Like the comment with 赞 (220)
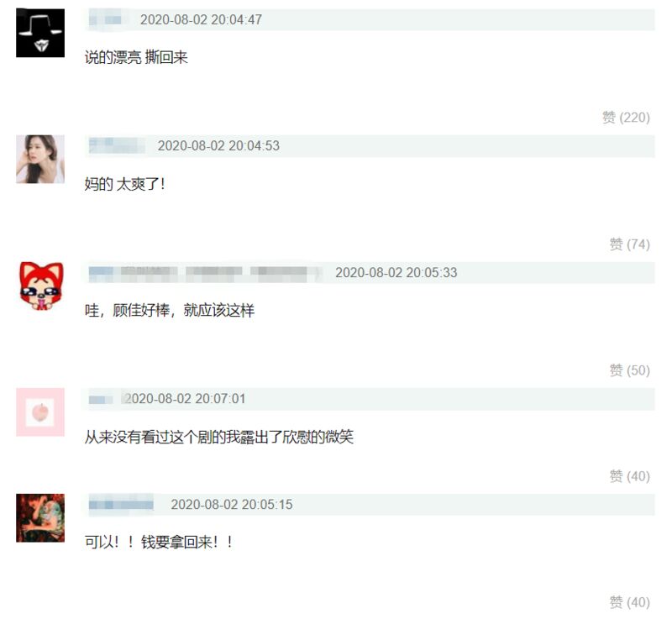Image resolution: width=672 pixels, height=619 pixels. 626,118
